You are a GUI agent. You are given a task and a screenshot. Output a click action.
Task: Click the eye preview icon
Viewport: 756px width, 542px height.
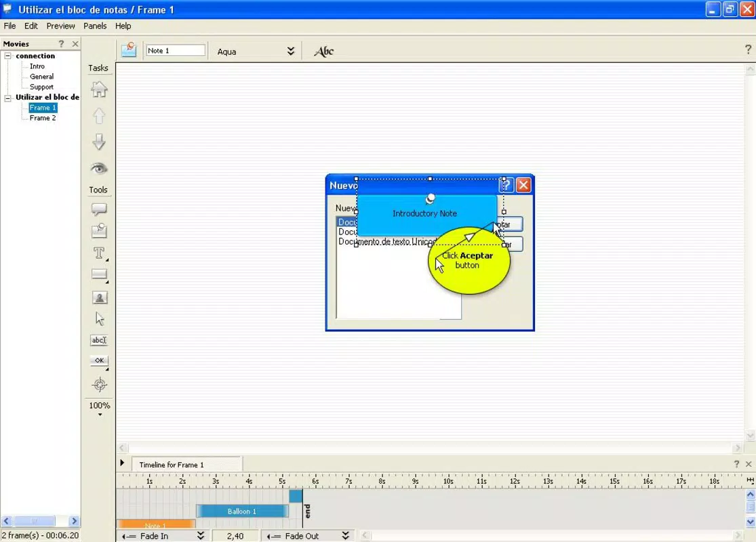(99, 168)
